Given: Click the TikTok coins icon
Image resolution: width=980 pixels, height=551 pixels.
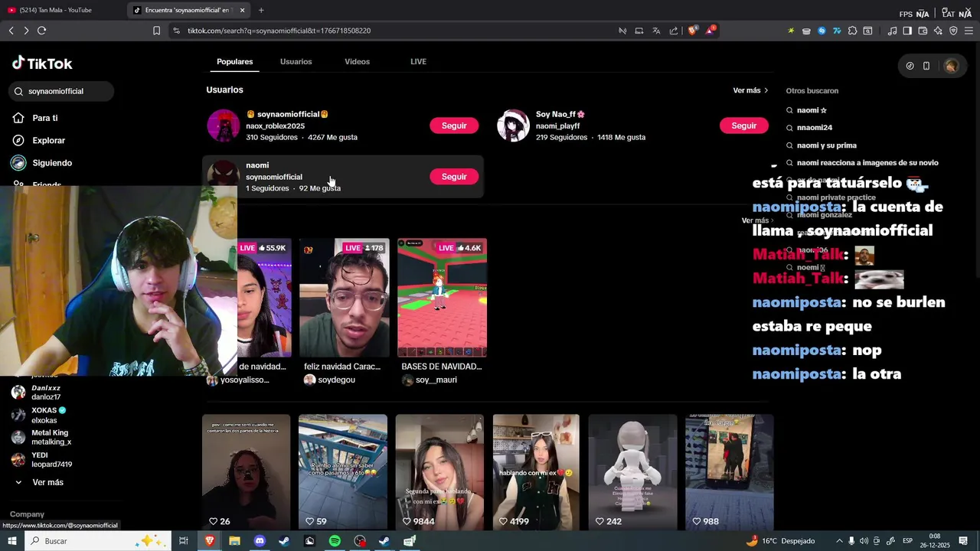Looking at the screenshot, I should pyautogui.click(x=910, y=66).
